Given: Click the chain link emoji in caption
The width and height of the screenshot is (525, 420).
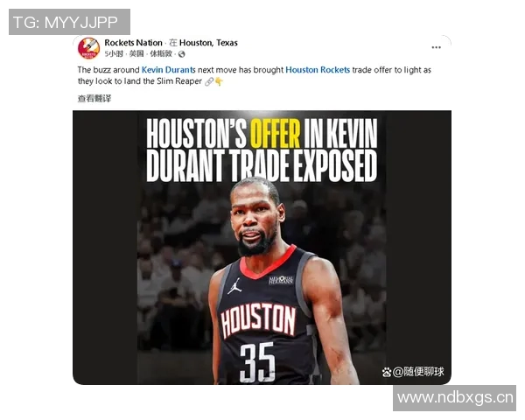Looking at the screenshot, I should [x=209, y=81].
